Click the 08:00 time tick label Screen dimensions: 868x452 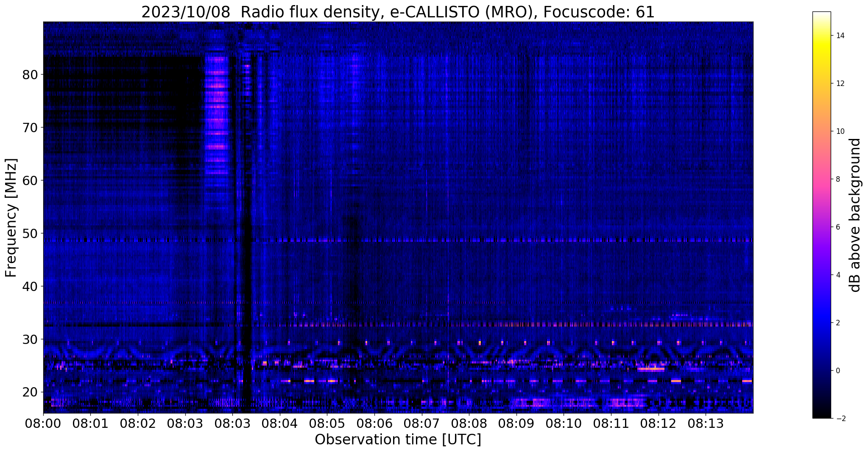(43, 423)
